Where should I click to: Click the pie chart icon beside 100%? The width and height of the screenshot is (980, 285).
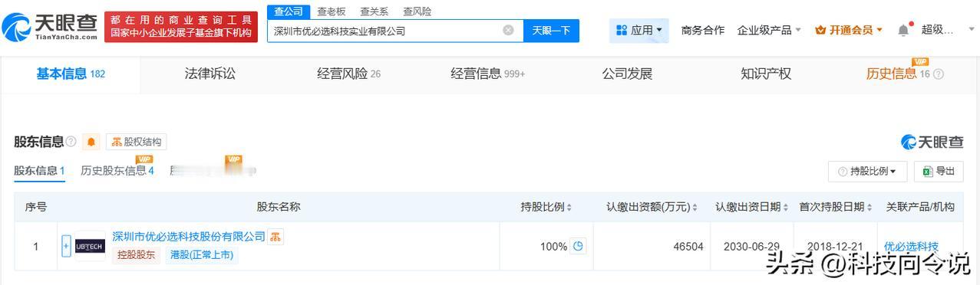pyautogui.click(x=579, y=247)
